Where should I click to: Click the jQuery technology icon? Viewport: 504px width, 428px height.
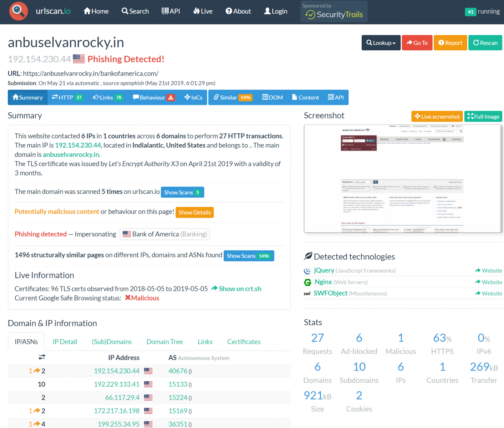[x=307, y=271]
